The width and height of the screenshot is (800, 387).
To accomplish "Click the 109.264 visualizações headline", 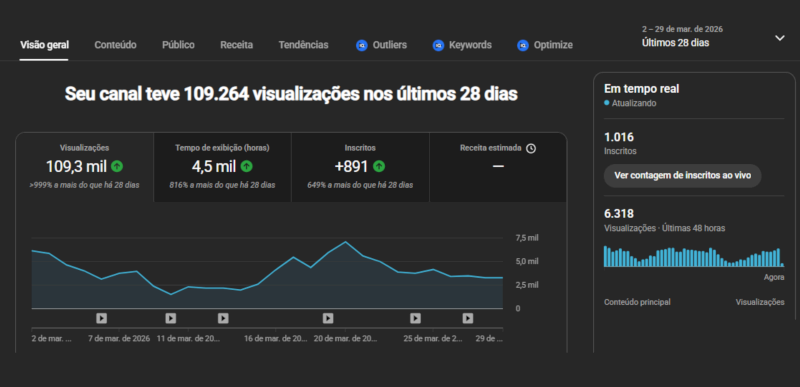I will [291, 94].
